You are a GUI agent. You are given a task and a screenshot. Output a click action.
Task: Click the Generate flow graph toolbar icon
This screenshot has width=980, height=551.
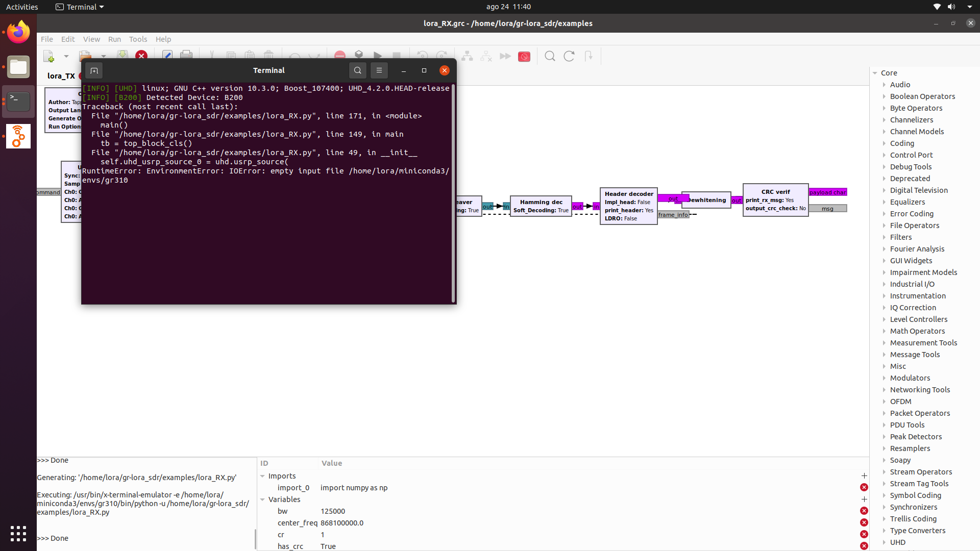(x=359, y=56)
